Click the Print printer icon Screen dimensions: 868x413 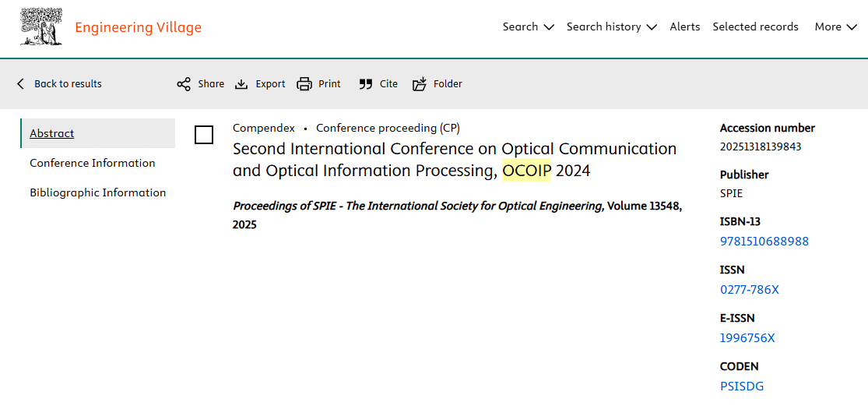(304, 84)
